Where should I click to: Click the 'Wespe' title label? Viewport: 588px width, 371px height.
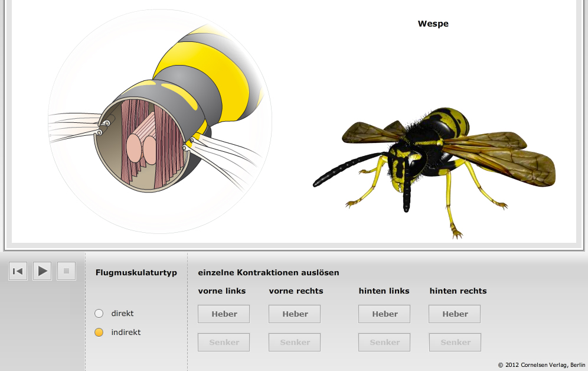[433, 24]
